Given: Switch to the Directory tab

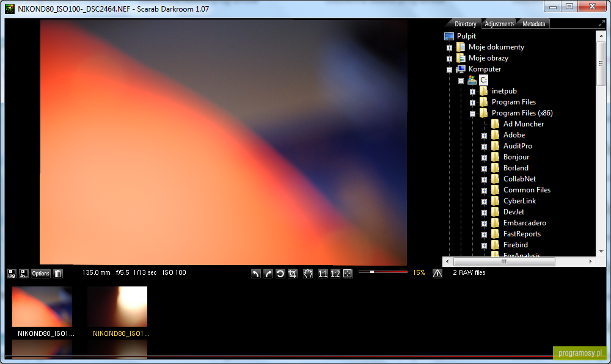Looking at the screenshot, I should [x=465, y=24].
